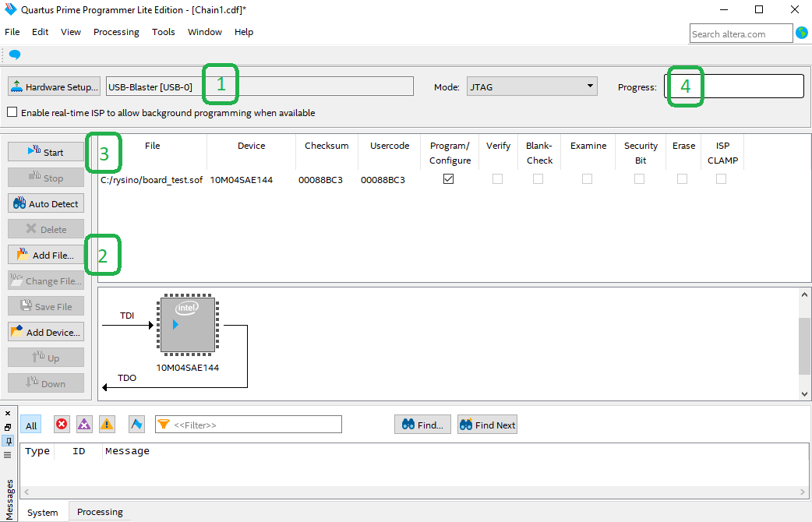812x522 pixels.
Task: Open the Help menu
Action: 243,32
